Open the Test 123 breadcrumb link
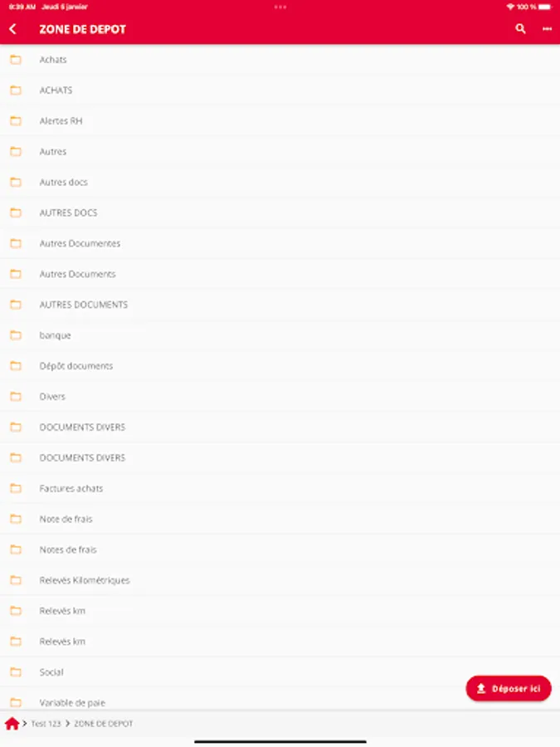560x747 pixels. click(46, 724)
